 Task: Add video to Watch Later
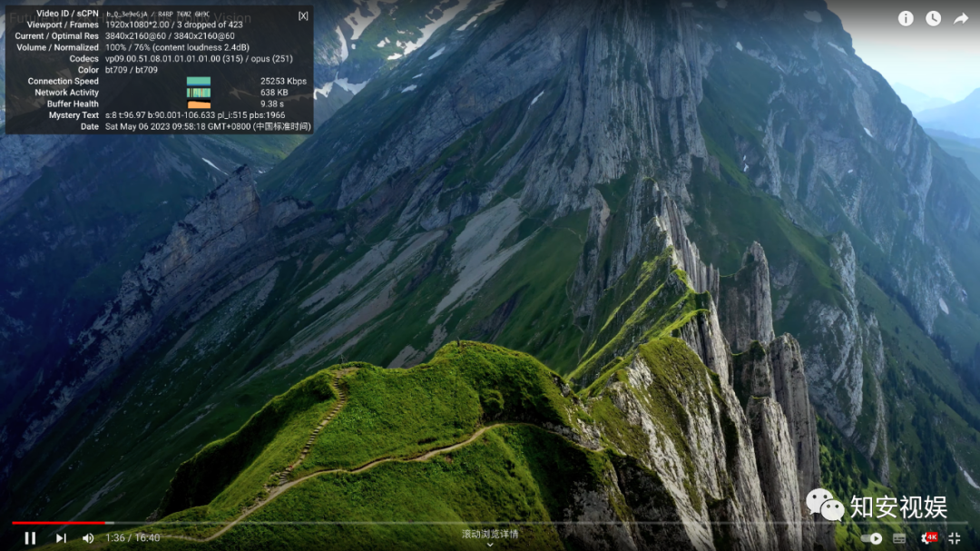click(x=933, y=19)
